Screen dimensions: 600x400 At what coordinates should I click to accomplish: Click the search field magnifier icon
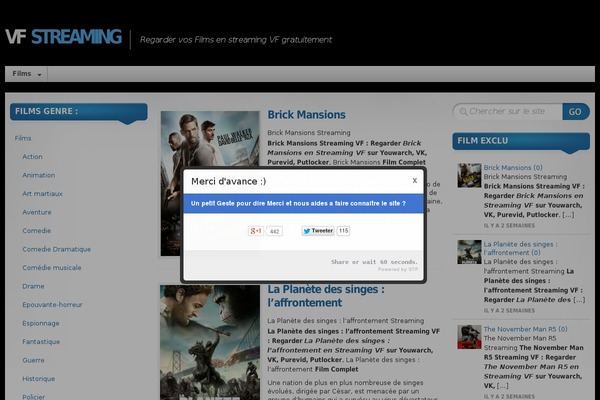coord(463,112)
